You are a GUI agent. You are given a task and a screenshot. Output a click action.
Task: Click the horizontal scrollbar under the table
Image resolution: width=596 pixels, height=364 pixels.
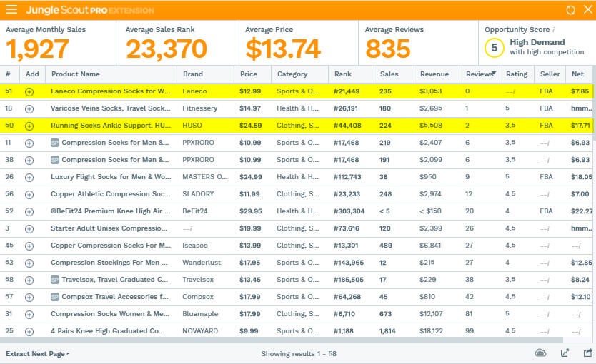282,340
